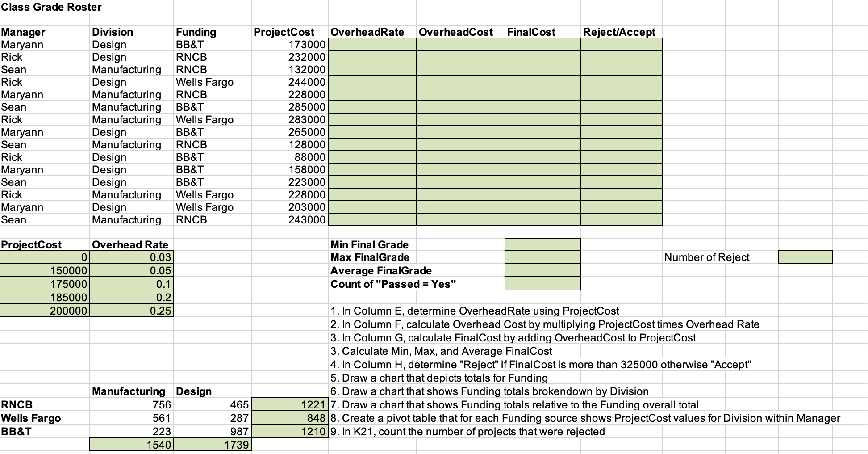Click the lookup threshold cell 185000
The height and width of the screenshot is (454, 868).
[45, 298]
